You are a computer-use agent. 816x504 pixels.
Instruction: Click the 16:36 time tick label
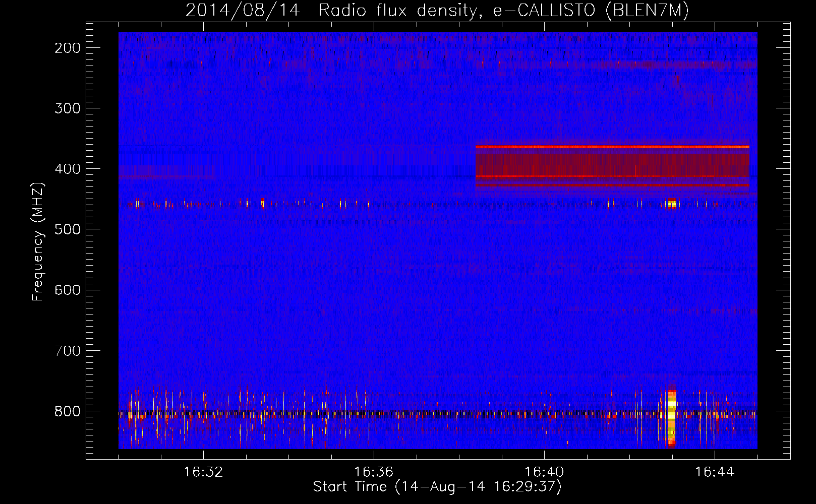(x=374, y=472)
